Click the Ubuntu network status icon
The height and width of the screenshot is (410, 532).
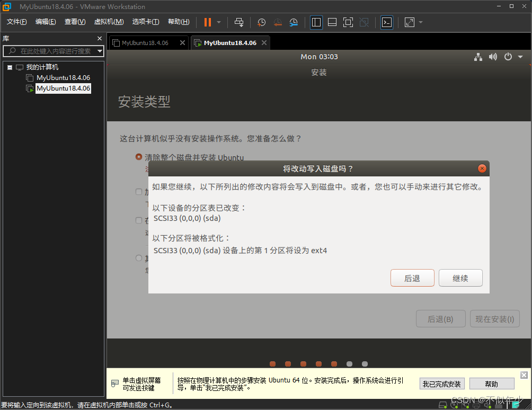(x=478, y=57)
